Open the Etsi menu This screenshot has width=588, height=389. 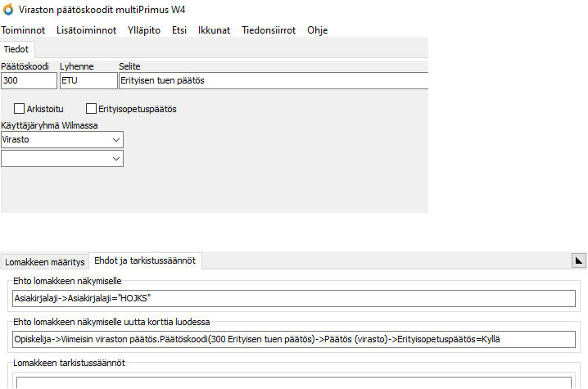[179, 30]
